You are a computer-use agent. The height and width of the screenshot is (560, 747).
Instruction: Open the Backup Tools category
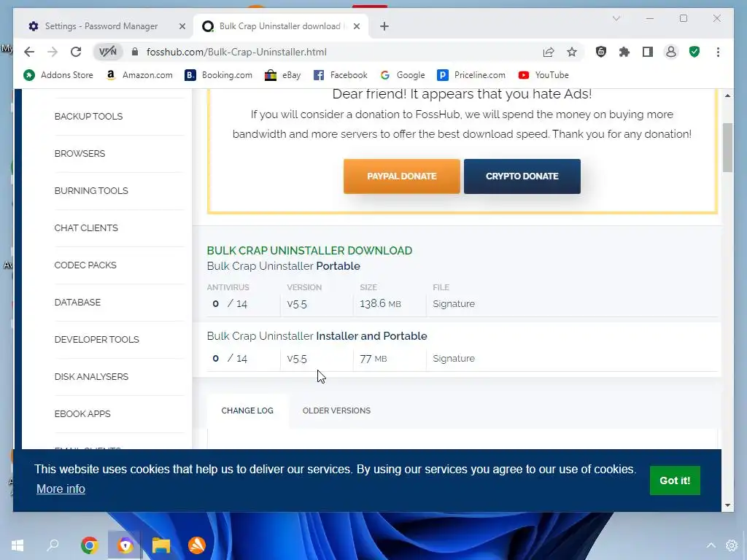[x=88, y=116]
